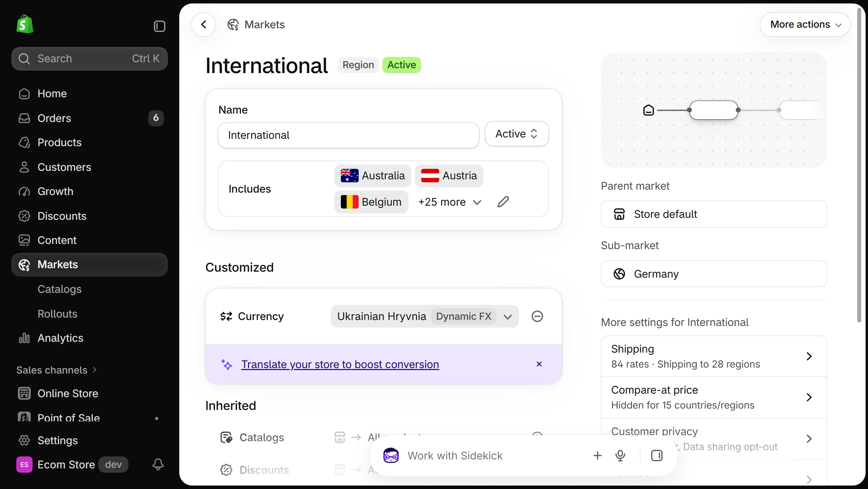868x489 pixels.
Task: Collapse the sidebar with the panel icon
Action: click(x=159, y=26)
